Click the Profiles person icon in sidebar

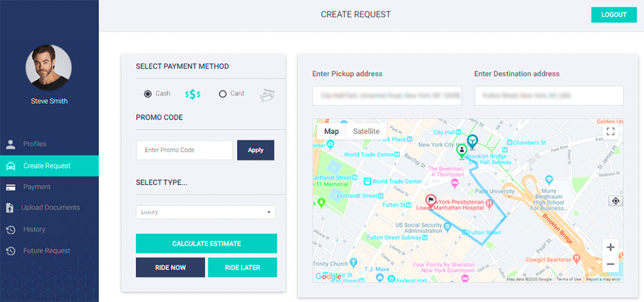[11, 144]
